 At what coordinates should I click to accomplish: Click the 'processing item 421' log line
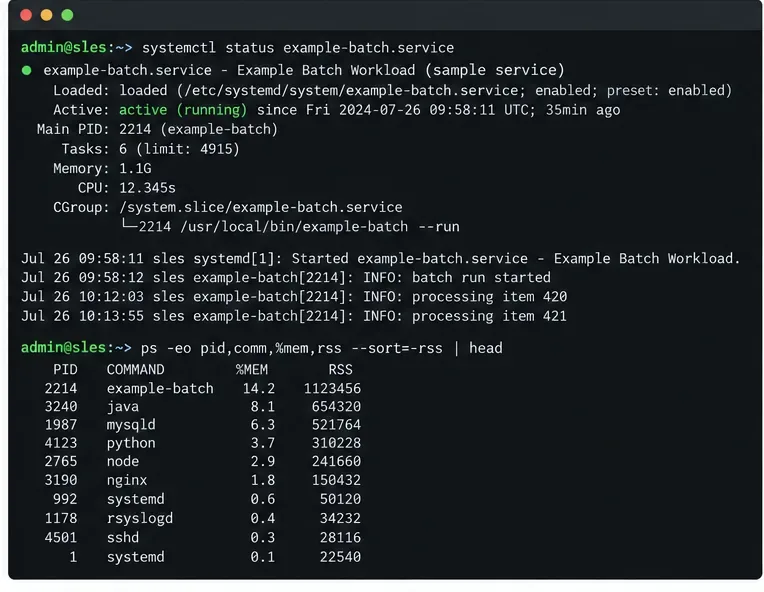[294, 316]
